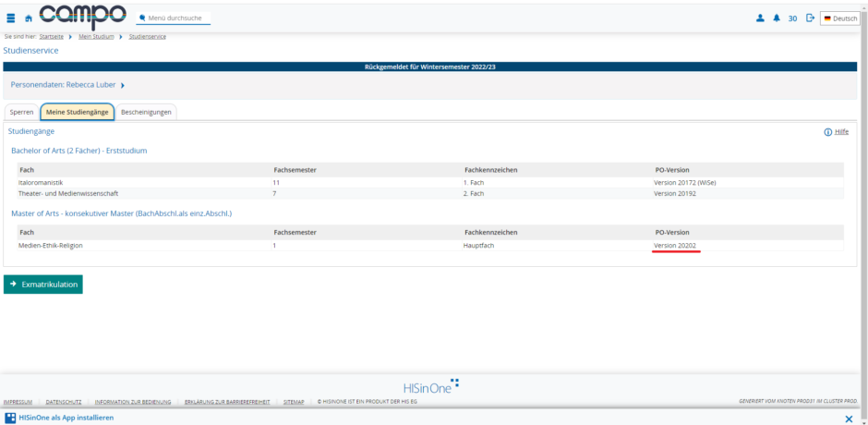Click the logout icon
This screenshot has width=868, height=425.
(x=810, y=18)
